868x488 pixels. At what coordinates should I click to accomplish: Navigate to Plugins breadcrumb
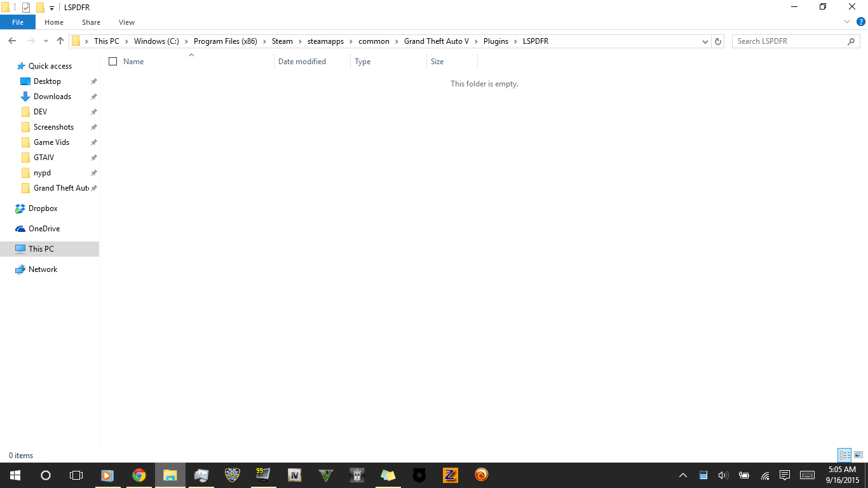(x=496, y=41)
